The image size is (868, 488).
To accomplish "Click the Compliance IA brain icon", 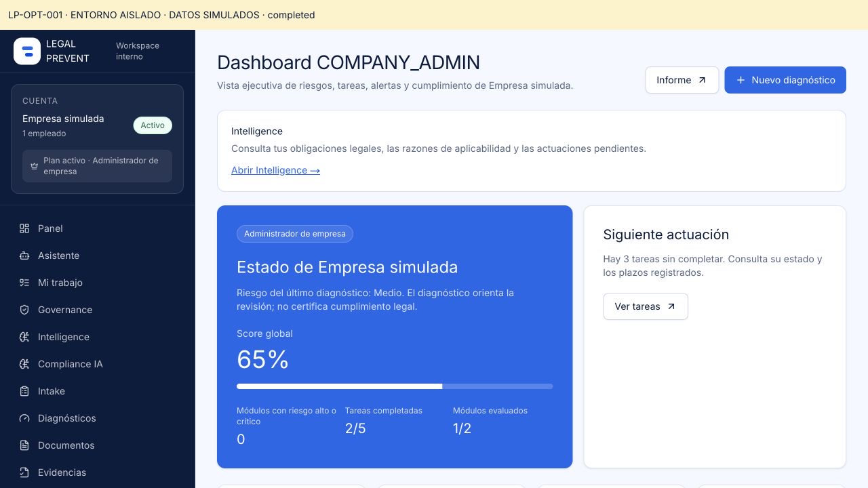I will click(24, 364).
